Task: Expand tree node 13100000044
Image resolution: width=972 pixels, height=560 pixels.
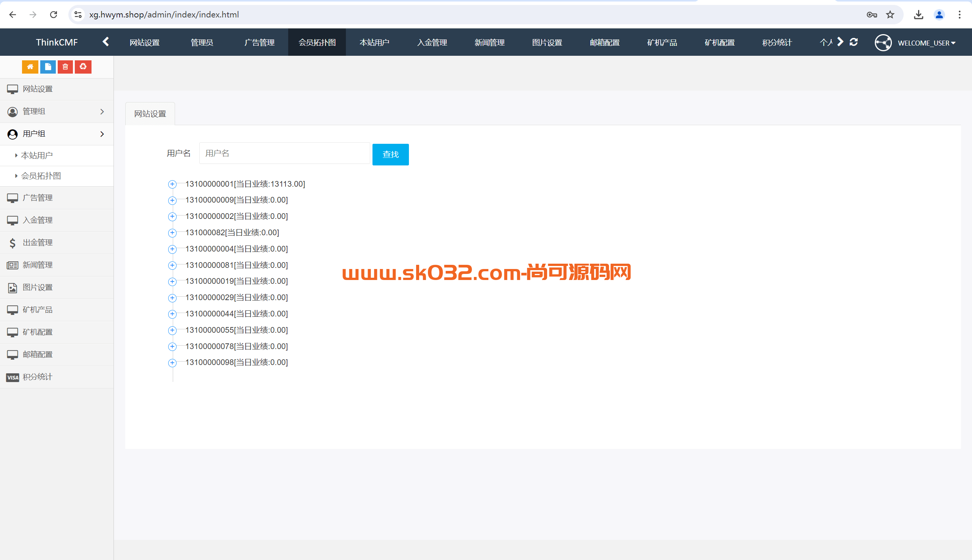Action: click(x=172, y=314)
